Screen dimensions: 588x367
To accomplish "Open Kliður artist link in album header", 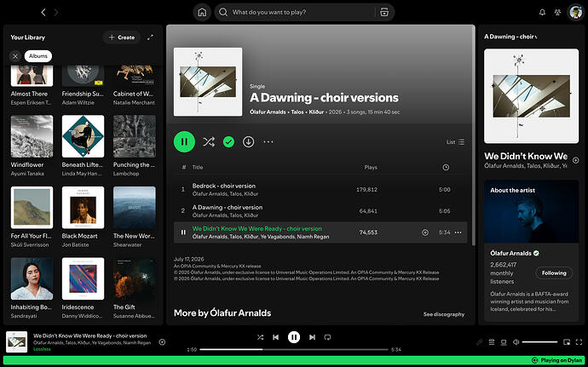I will pos(316,112).
